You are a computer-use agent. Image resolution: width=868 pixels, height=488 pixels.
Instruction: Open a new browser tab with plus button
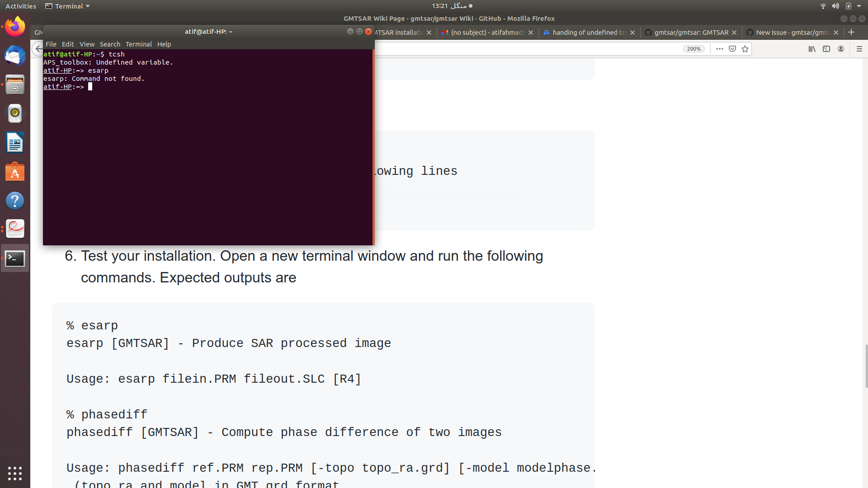pos(852,32)
